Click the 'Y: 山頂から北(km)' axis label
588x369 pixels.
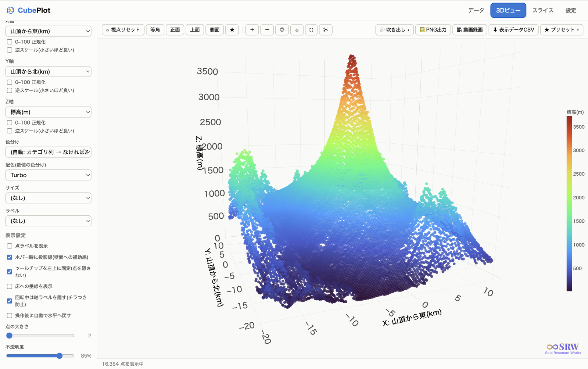point(214,277)
